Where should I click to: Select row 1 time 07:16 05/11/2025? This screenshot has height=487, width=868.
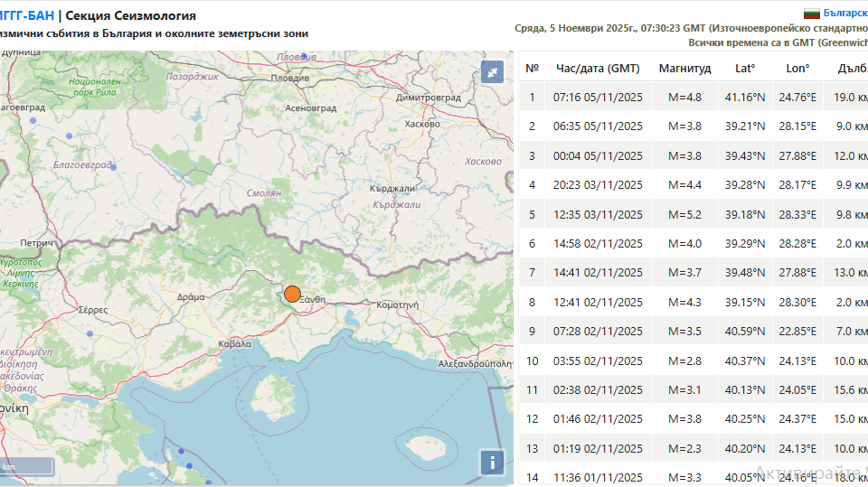point(598,98)
